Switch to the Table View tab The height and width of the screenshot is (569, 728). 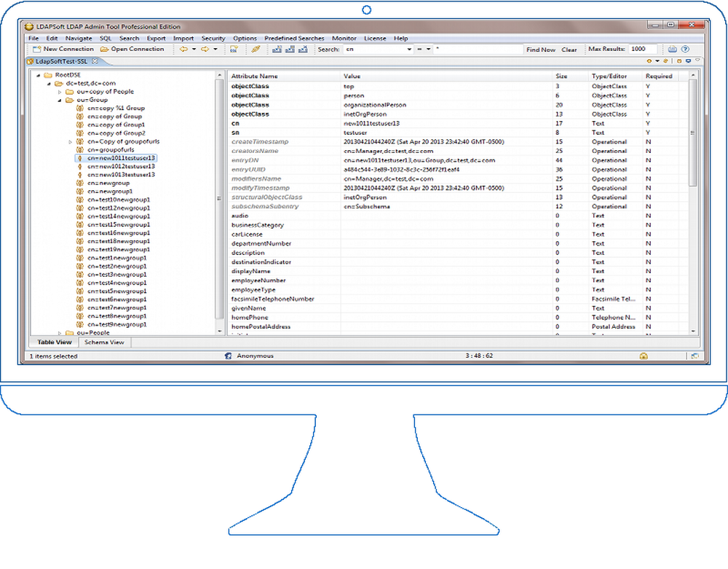coord(55,342)
